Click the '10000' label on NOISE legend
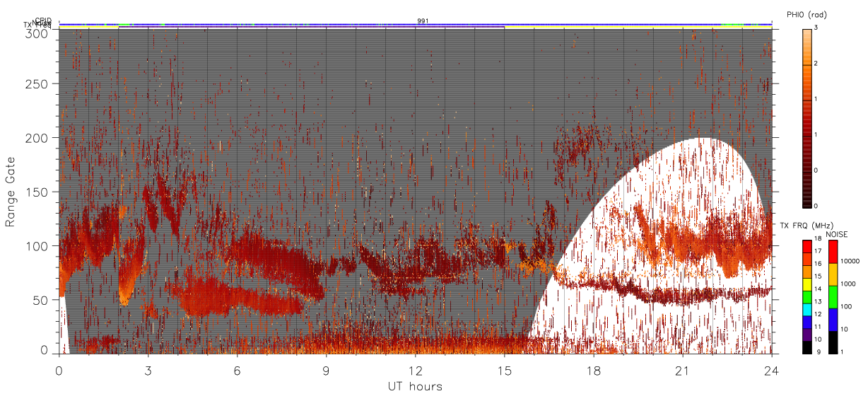Screen dimensions: 868x401 click(x=850, y=261)
